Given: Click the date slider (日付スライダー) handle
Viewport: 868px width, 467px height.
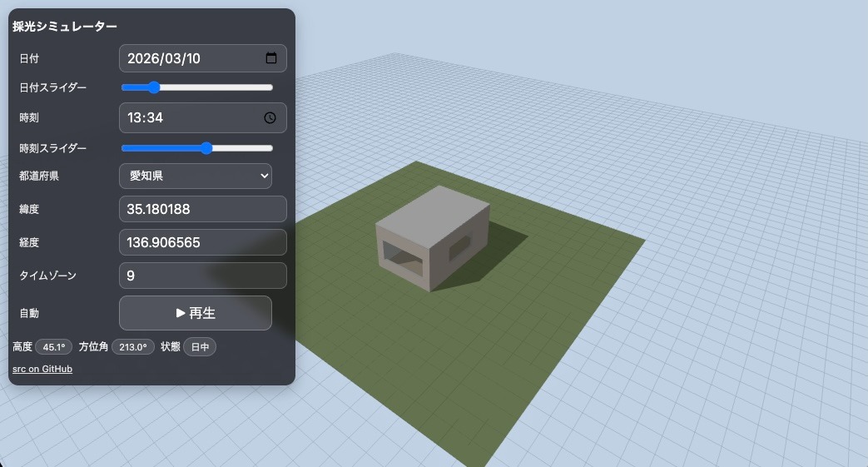Looking at the screenshot, I should pos(153,87).
